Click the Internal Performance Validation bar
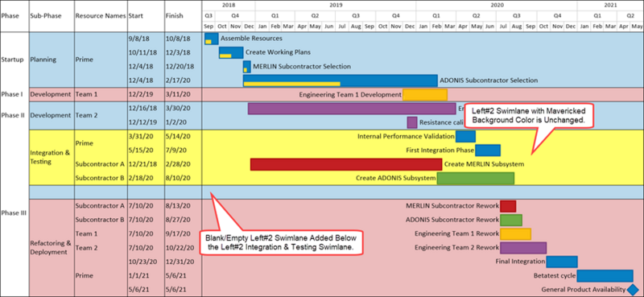644x297 pixels. pos(465,136)
